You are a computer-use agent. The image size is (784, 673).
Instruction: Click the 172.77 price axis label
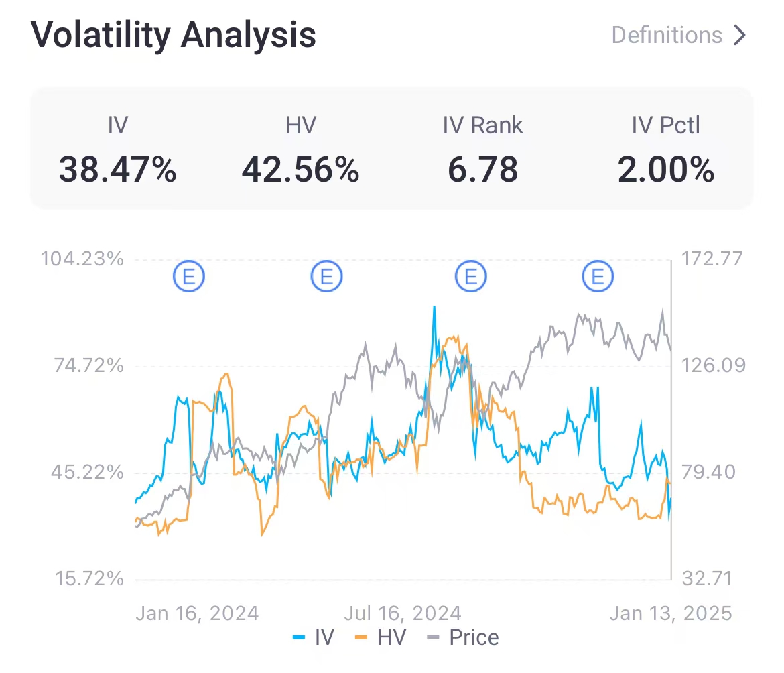712,259
